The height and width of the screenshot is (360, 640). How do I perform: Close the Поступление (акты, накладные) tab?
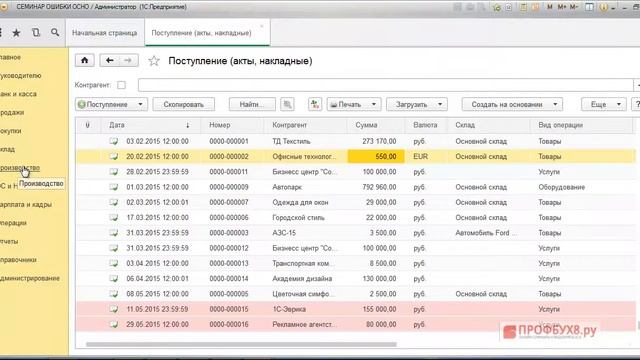pos(262,27)
